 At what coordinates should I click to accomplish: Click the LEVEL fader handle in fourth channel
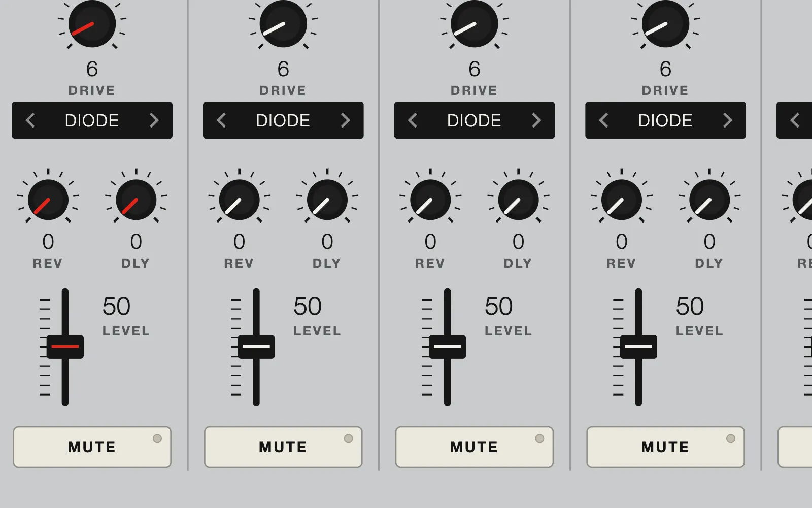[638, 347]
